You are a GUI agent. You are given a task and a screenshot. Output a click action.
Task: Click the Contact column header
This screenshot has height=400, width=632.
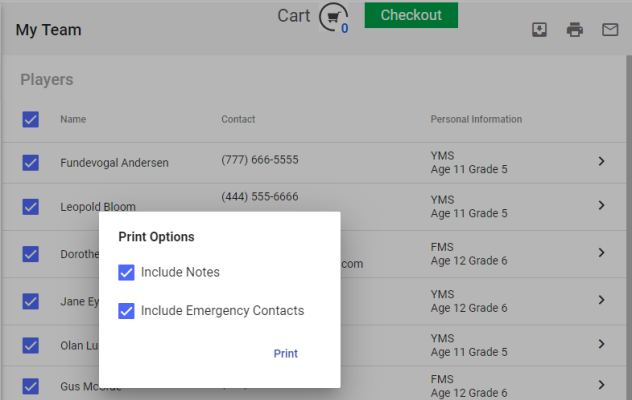(238, 120)
